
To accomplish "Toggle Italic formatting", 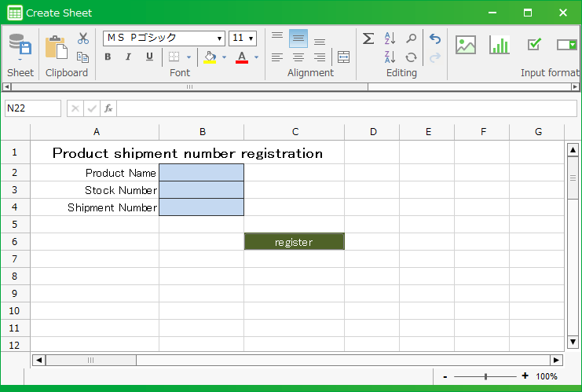I will click(128, 57).
